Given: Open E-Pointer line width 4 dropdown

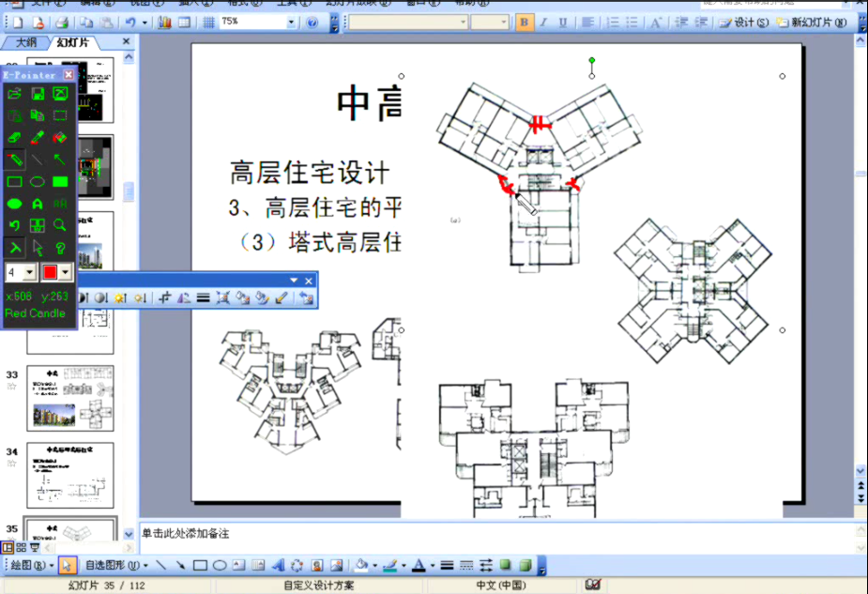Looking at the screenshot, I should click(x=29, y=272).
